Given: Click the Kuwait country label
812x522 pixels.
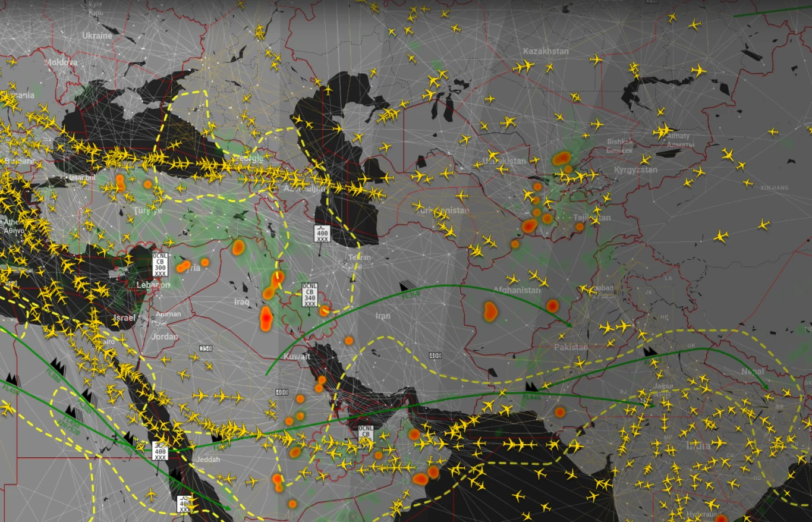Looking at the screenshot, I should pyautogui.click(x=297, y=356).
